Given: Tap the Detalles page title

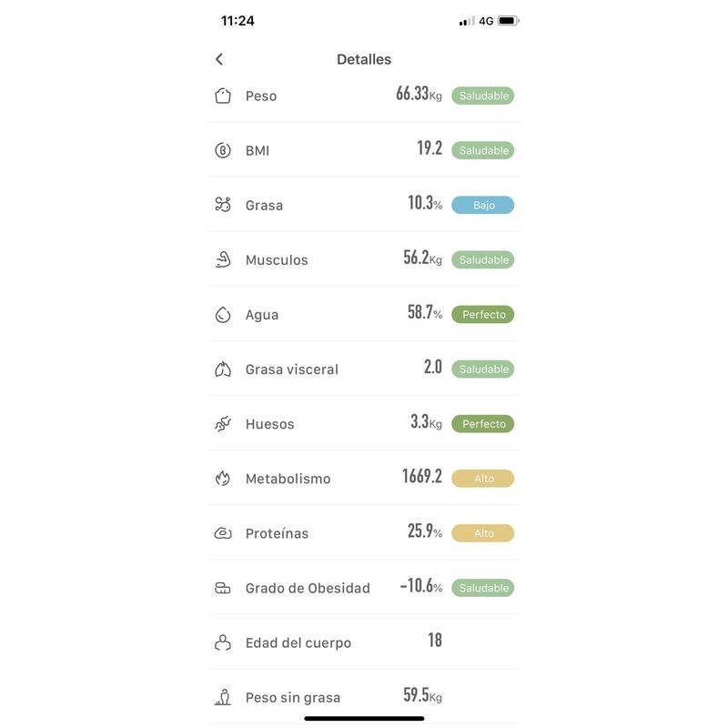Looking at the screenshot, I should (364, 59).
